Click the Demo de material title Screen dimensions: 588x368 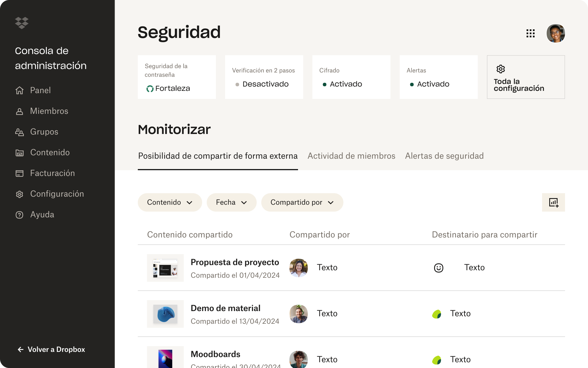tap(226, 308)
